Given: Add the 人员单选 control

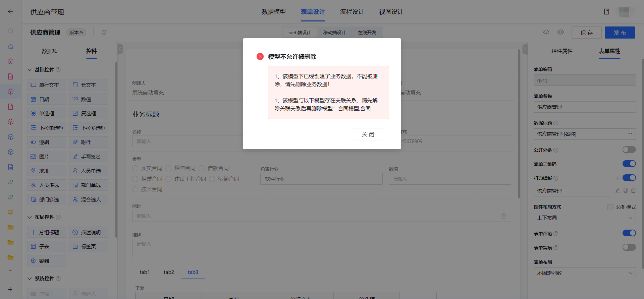Looking at the screenshot, I should click(89, 171).
